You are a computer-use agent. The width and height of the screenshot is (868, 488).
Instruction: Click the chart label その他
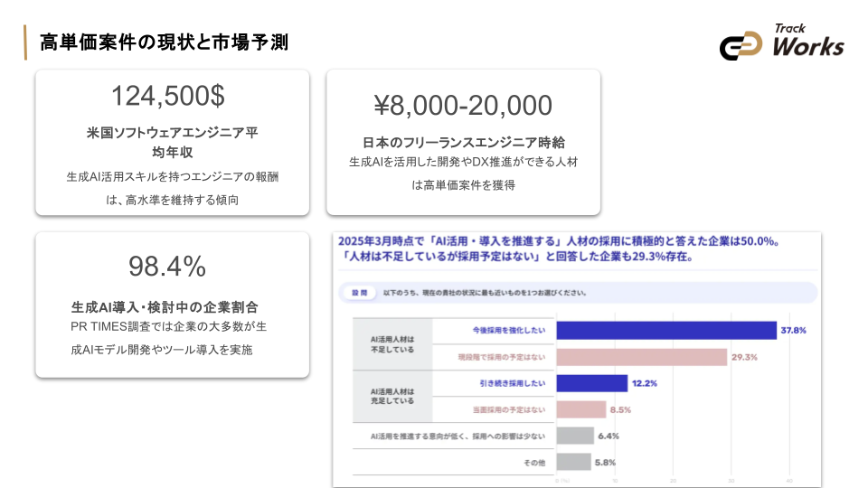pyautogui.click(x=534, y=463)
